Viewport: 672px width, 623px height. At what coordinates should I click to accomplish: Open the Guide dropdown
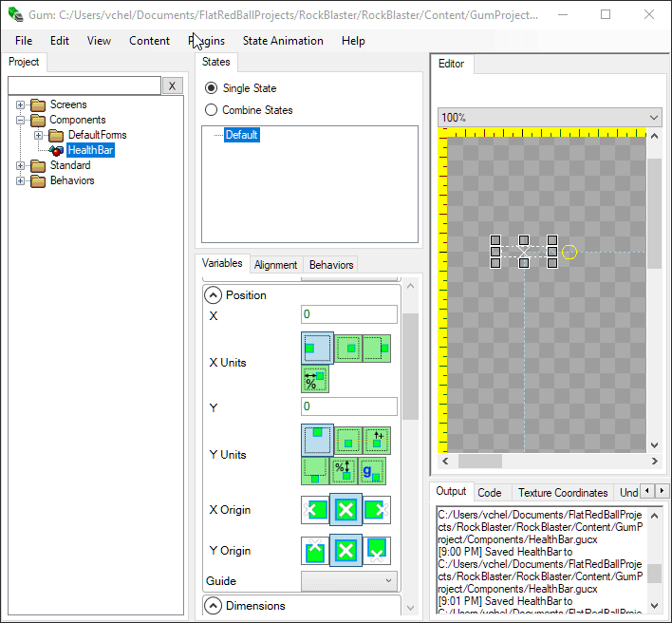(x=349, y=580)
